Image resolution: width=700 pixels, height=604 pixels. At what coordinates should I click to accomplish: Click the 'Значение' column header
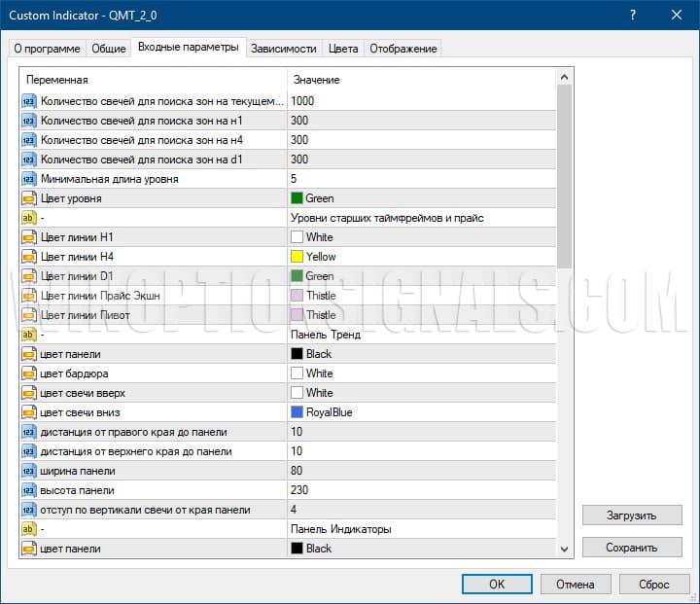pyautogui.click(x=316, y=80)
